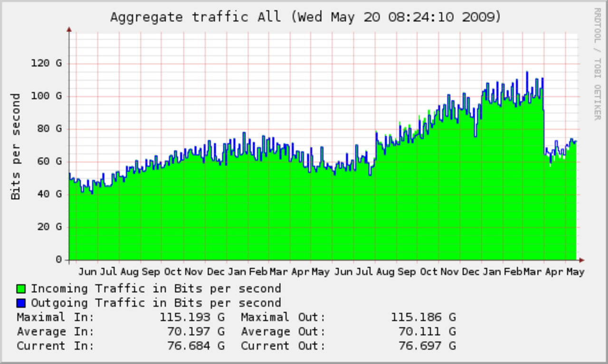Click the final 'May' label on X axis
The image size is (608, 364).
click(575, 272)
